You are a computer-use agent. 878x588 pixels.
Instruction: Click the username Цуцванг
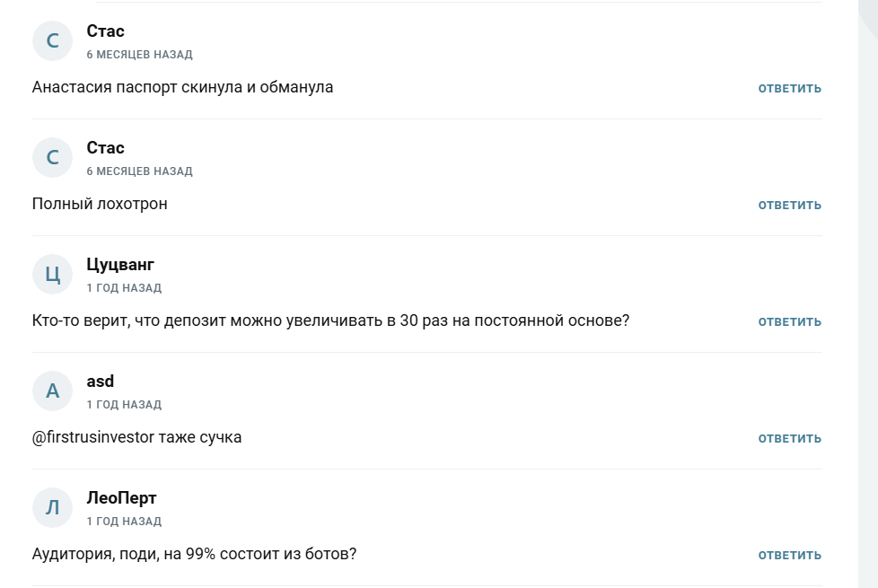[121, 264]
